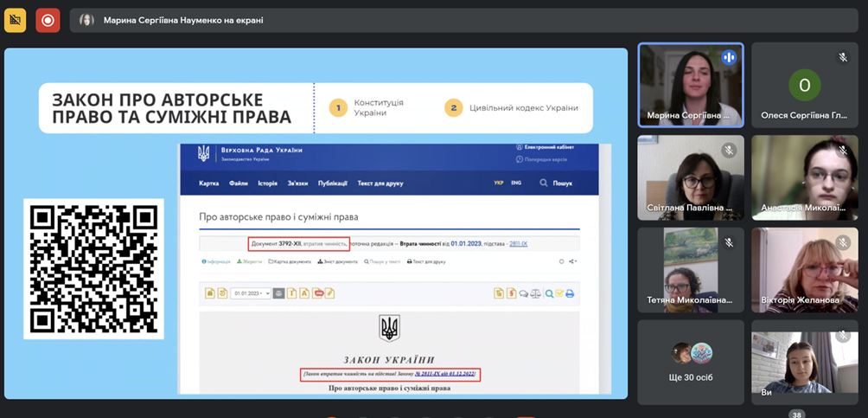The width and height of the screenshot is (868, 418).
Task: Click the yellow domain-restricted meeting icon
Action: 16,20
